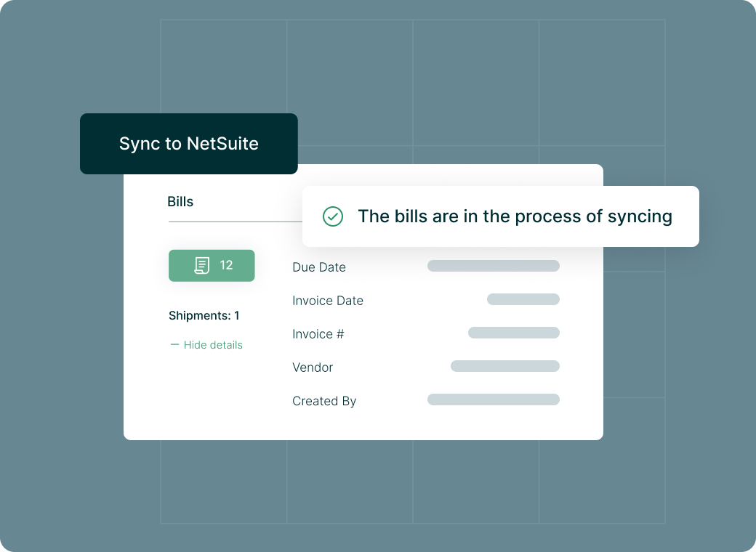Click the Sync to NetSuite button
The image size is (756, 552).
click(x=188, y=144)
